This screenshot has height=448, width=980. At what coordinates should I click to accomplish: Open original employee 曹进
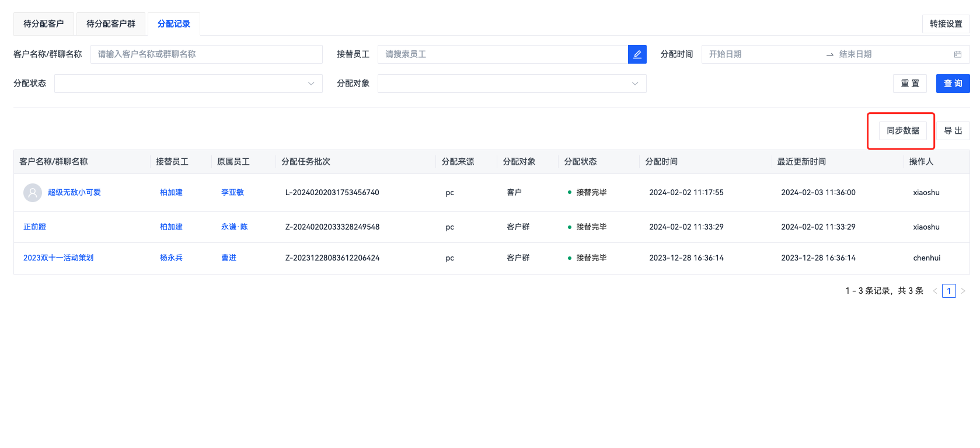[x=229, y=258]
